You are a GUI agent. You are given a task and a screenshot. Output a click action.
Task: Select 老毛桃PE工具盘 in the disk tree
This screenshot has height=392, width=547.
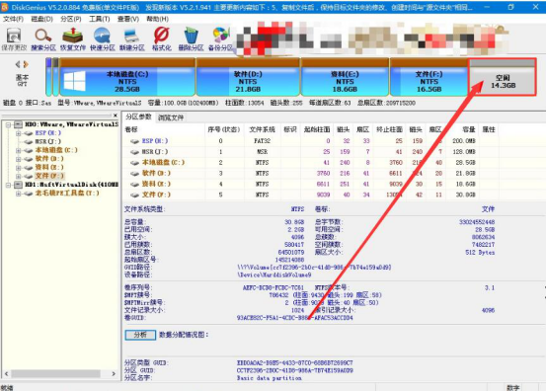67,194
